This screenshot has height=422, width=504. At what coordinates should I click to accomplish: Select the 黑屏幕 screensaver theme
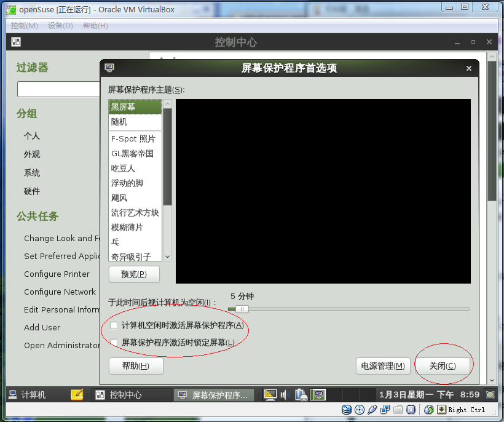135,107
